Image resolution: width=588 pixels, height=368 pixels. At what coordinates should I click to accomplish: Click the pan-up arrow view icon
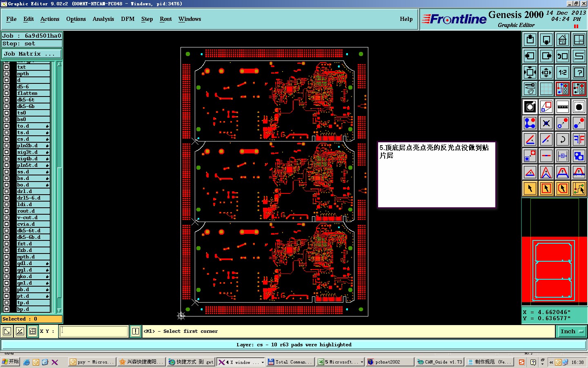530,40
